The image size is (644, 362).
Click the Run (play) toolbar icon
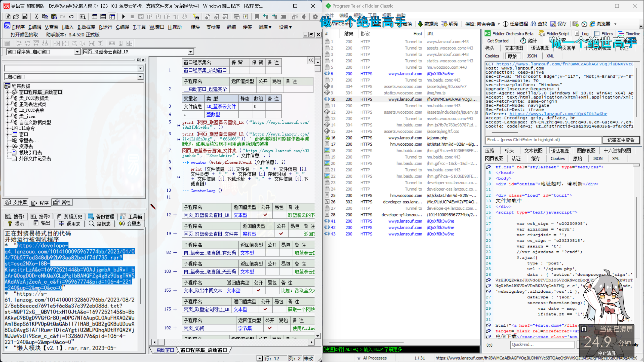pyautogui.click(x=123, y=17)
